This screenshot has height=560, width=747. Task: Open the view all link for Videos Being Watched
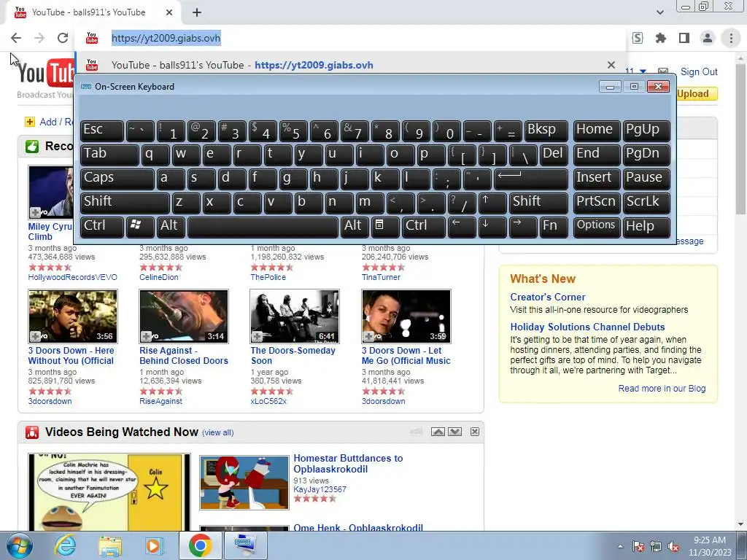[x=217, y=433]
